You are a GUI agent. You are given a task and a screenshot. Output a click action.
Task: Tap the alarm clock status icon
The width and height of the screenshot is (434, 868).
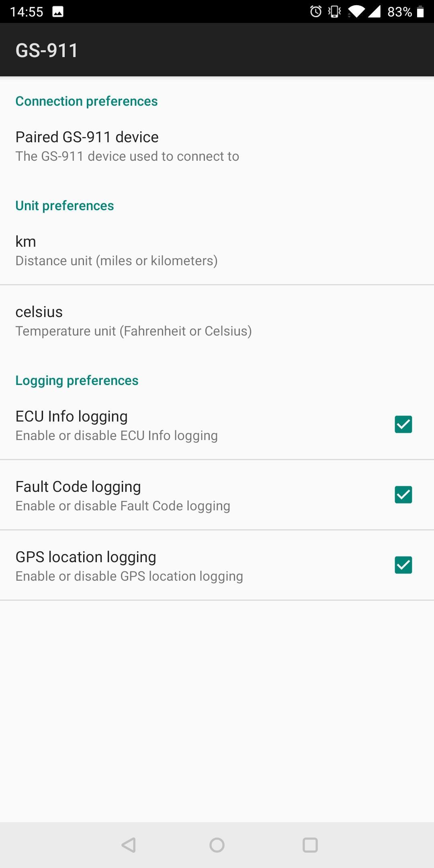coord(316,12)
